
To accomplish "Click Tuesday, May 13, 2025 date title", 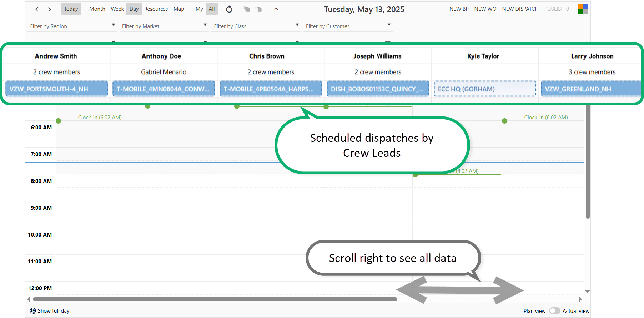I will (x=364, y=9).
